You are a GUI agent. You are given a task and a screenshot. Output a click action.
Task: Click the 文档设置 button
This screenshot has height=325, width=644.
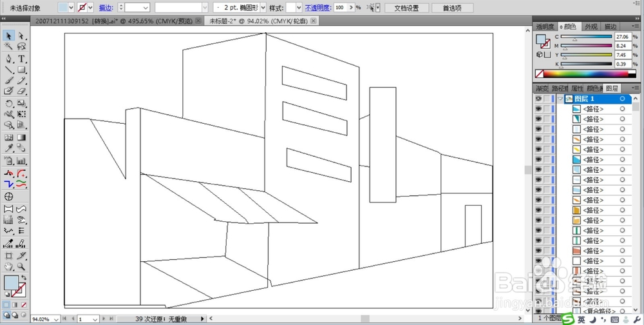[406, 7]
